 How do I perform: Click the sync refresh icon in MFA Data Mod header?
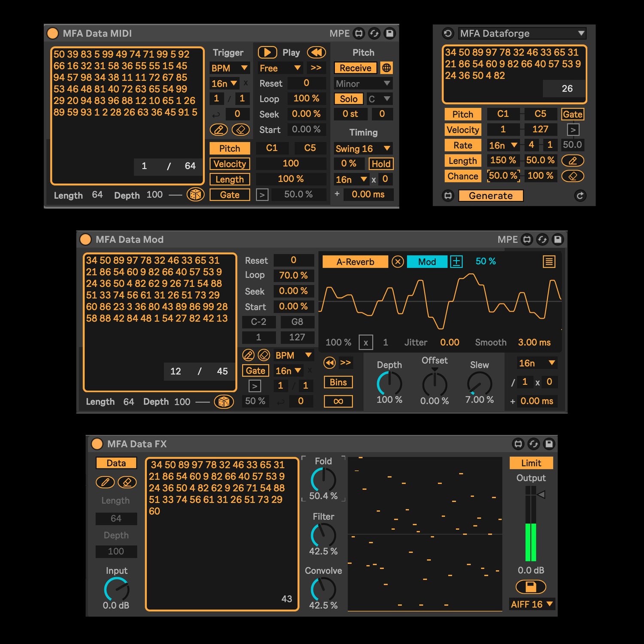tap(542, 240)
